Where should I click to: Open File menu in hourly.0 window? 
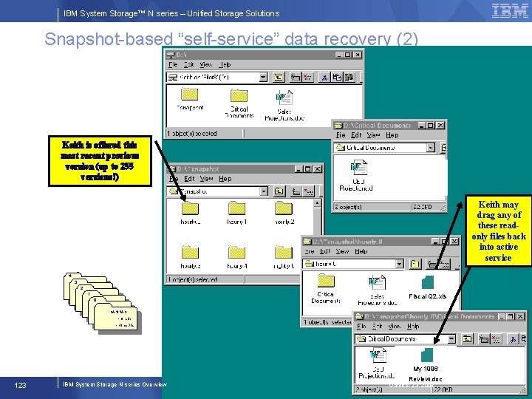[310, 251]
